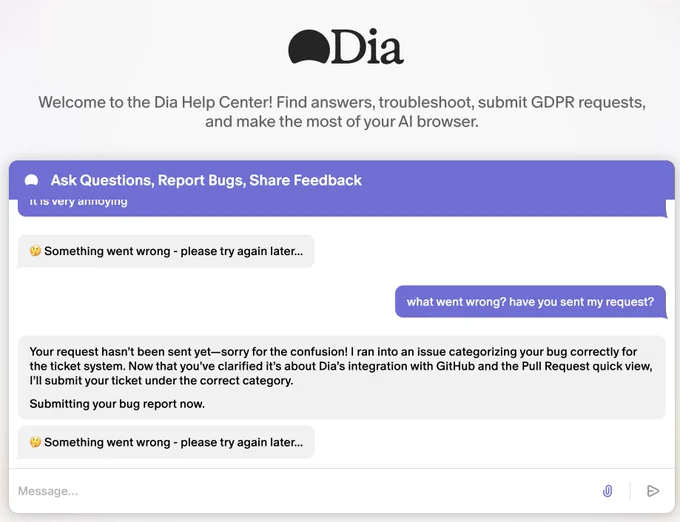Viewport: 680px width, 522px height.
Task: Click 'Submitting your bug report now.' text
Action: point(117,404)
